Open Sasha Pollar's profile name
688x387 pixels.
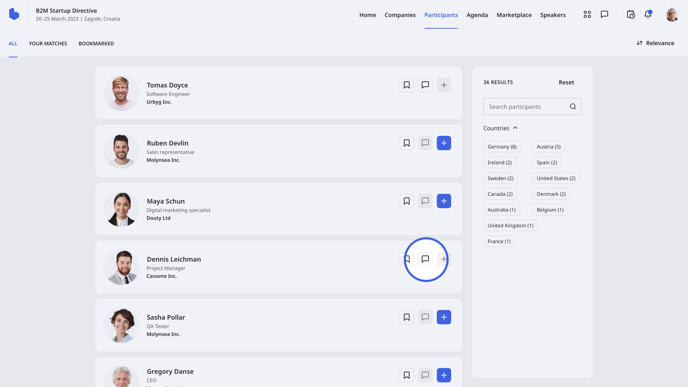click(166, 317)
